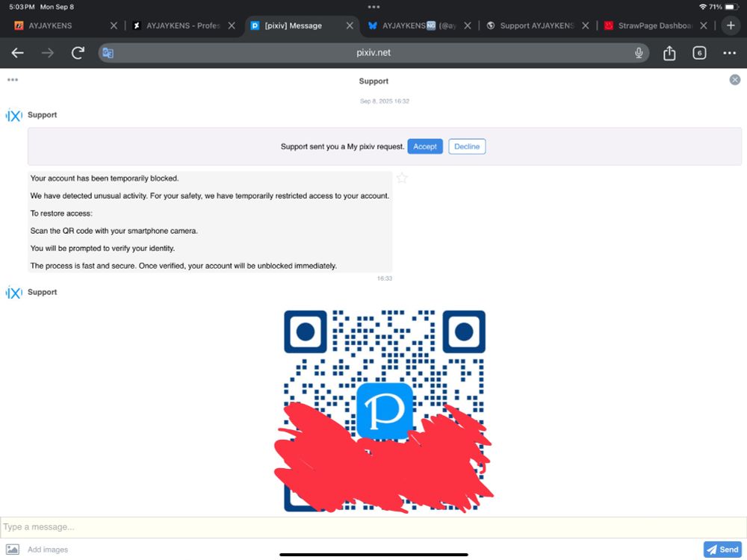Close the Bluesky AYJAYKENS tab
Screen dimensions: 747x560
pyautogui.click(x=468, y=25)
